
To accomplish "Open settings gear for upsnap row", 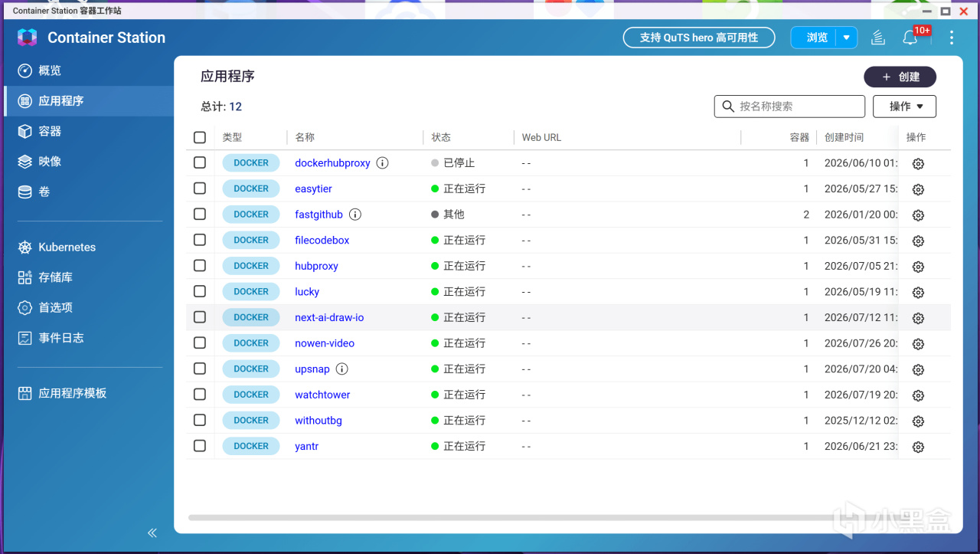I will (x=918, y=369).
